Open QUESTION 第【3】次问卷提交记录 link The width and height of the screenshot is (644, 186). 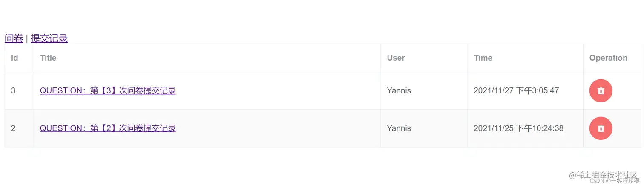pyautogui.click(x=108, y=90)
